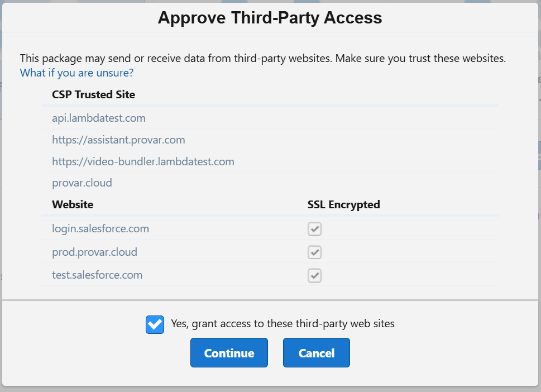Viewport: 541px width, 392px height.
Task: Click SSL checkbox for login.salesforce.com
Action: 315,229
